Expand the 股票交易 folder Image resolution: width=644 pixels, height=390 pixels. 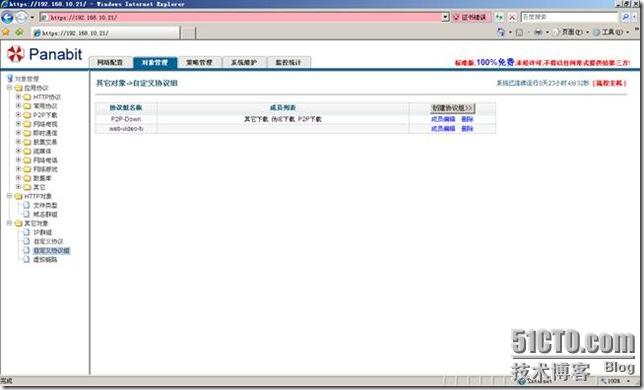click(x=18, y=142)
